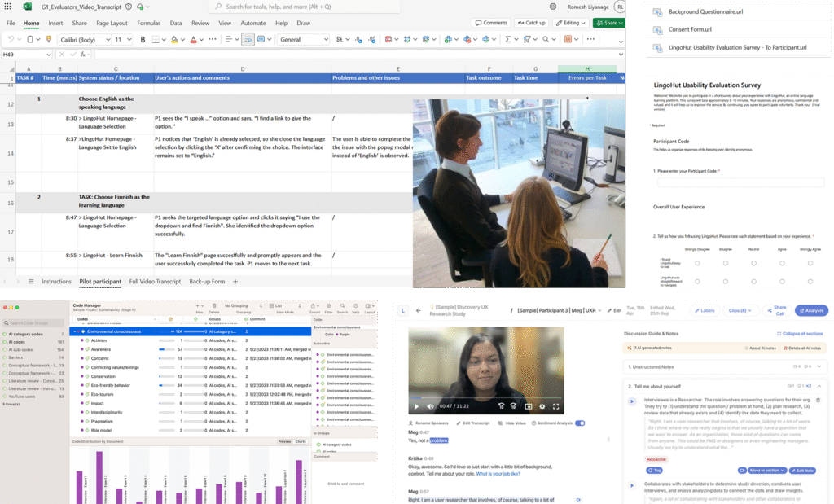834x504 pixels.
Task: Open Font Color red swatch in Excel
Action: (193, 39)
